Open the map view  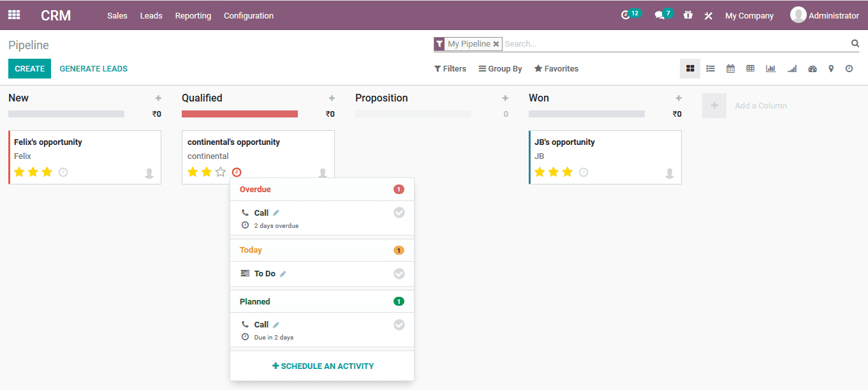[x=831, y=68]
